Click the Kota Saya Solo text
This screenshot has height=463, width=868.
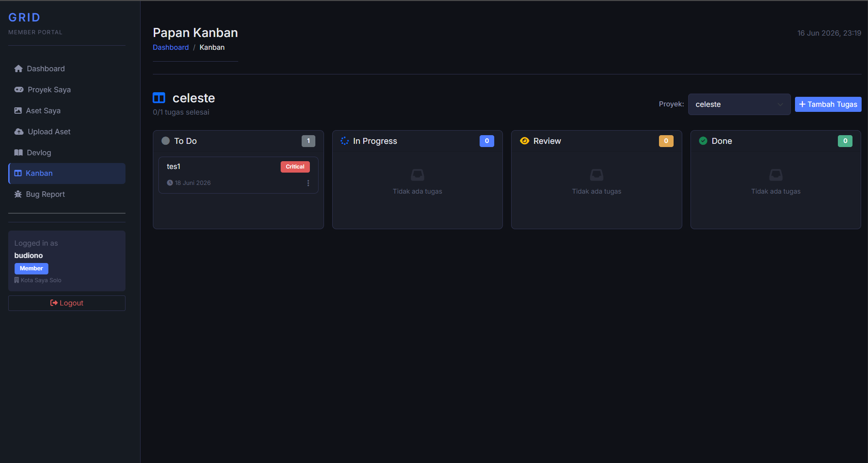41,280
